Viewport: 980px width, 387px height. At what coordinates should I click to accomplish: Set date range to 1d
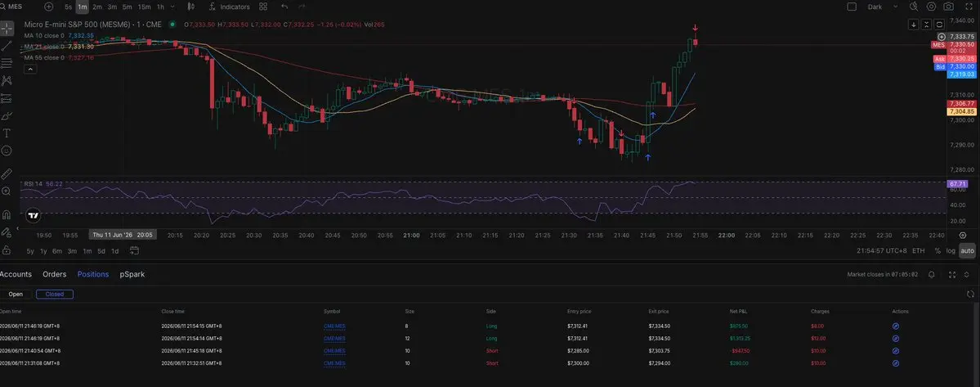115,250
